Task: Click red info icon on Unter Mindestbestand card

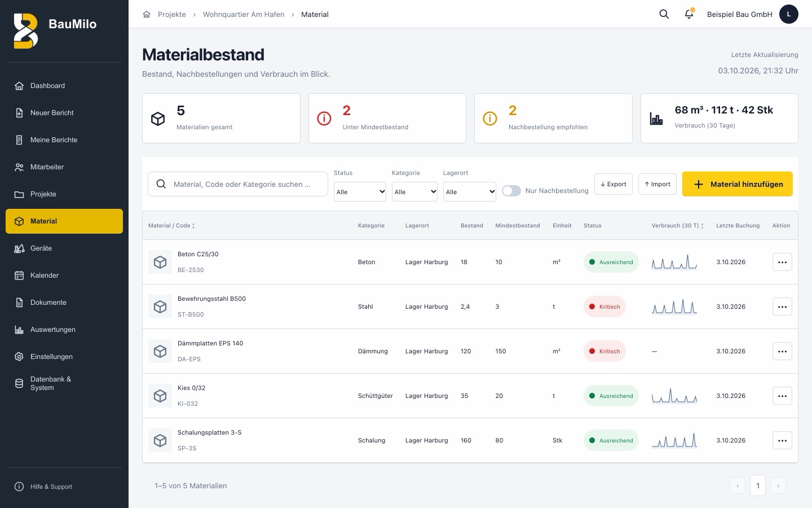Action: tap(324, 119)
